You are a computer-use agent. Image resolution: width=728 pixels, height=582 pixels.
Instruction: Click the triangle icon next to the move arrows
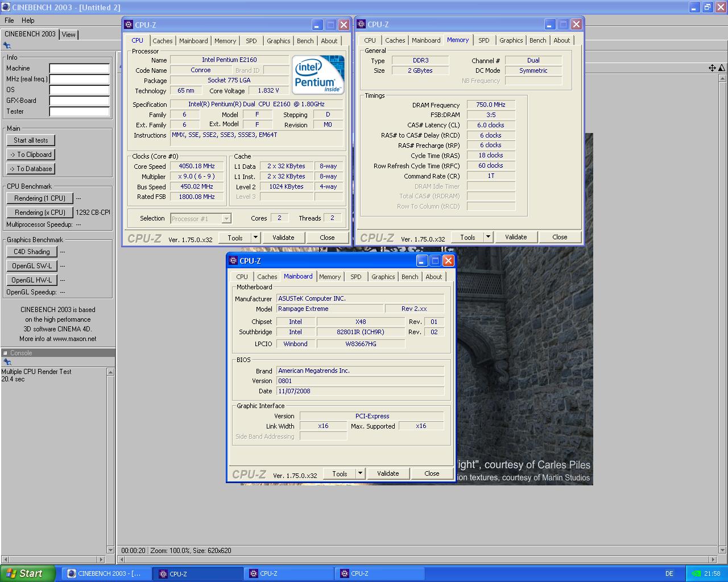[721, 68]
